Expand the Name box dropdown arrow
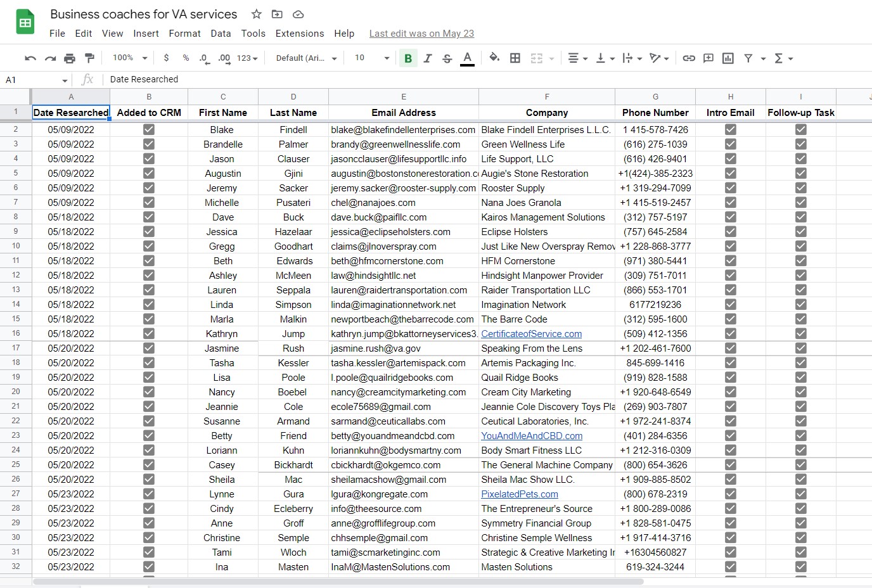The width and height of the screenshot is (872, 588). (65, 80)
